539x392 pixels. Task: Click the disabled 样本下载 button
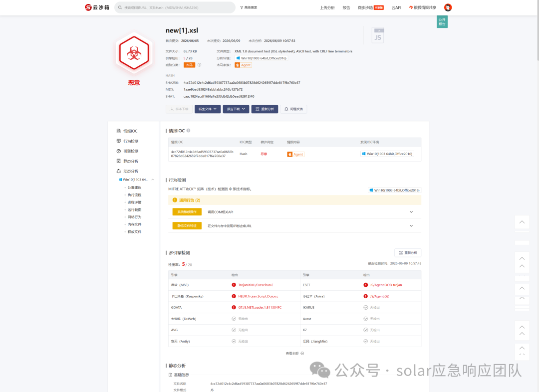[x=179, y=109]
